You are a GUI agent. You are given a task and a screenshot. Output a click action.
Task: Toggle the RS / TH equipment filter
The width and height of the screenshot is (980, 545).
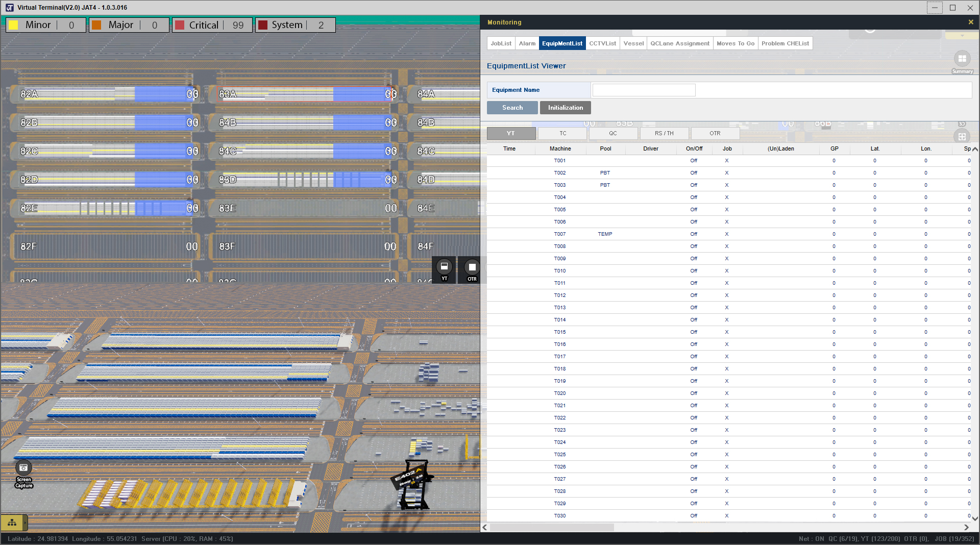[x=664, y=134]
